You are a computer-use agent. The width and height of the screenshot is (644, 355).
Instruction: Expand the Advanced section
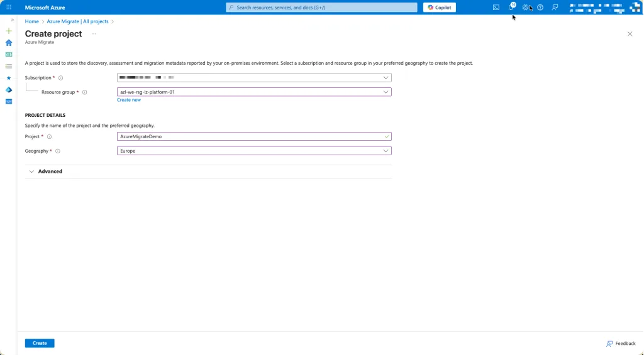(50, 172)
